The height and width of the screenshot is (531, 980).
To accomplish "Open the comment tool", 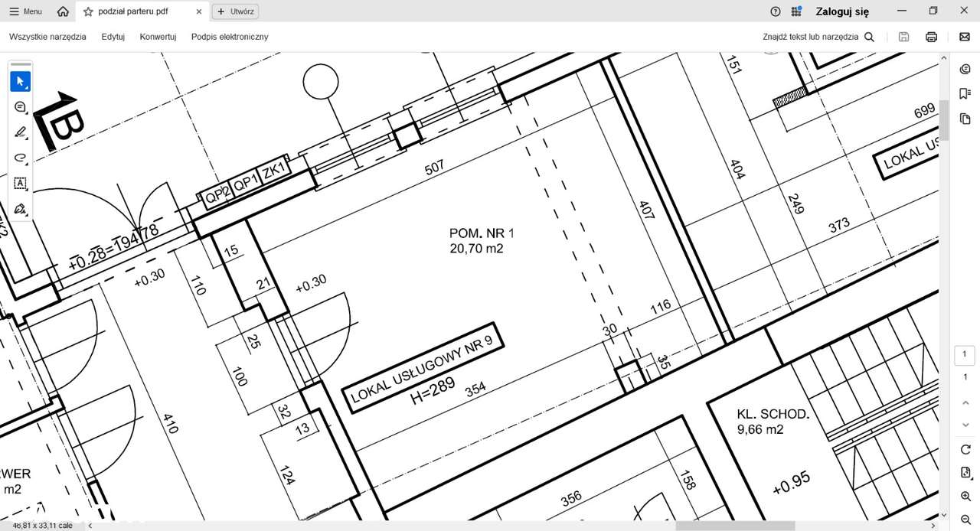I will click(21, 107).
